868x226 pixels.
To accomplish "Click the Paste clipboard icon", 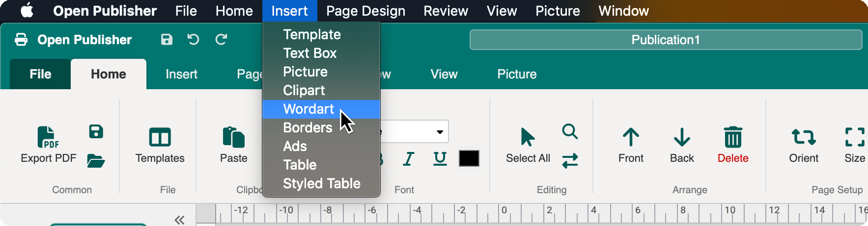I will [x=233, y=137].
